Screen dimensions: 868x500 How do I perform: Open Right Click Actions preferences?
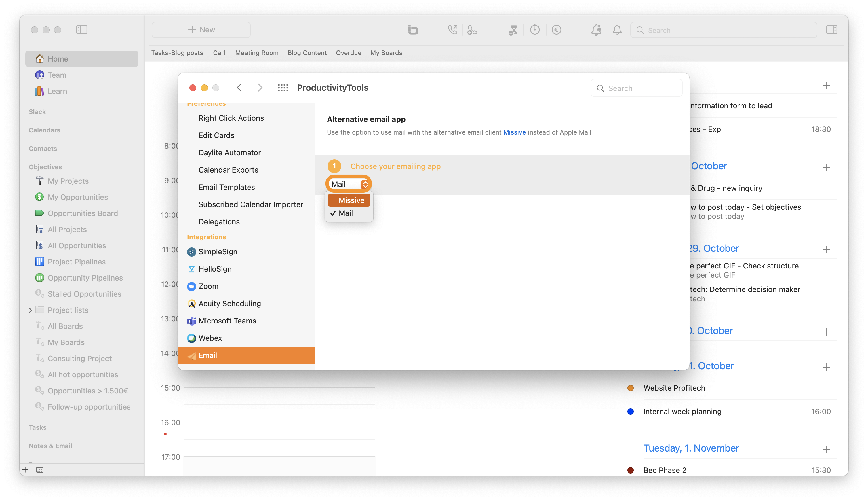point(246,118)
